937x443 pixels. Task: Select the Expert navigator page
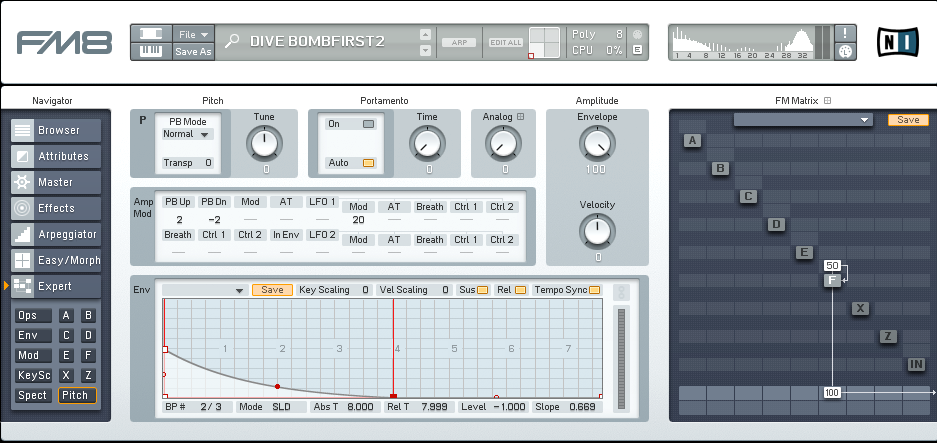[56, 286]
